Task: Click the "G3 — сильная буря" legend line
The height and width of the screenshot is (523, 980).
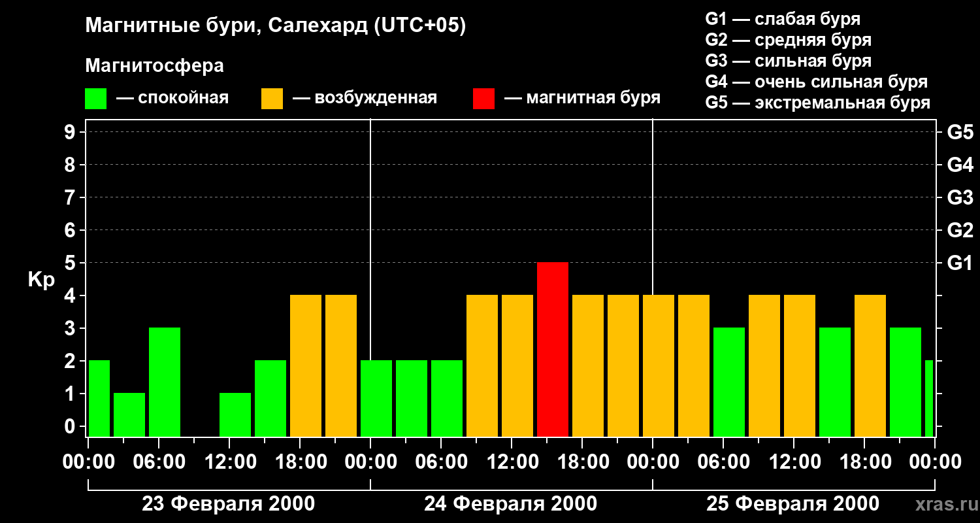Action: (789, 61)
